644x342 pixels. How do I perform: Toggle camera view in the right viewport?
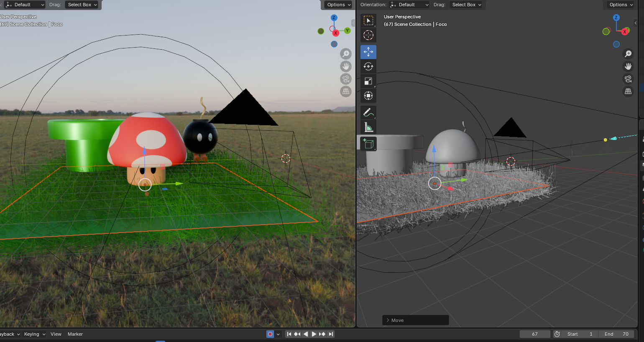[628, 79]
